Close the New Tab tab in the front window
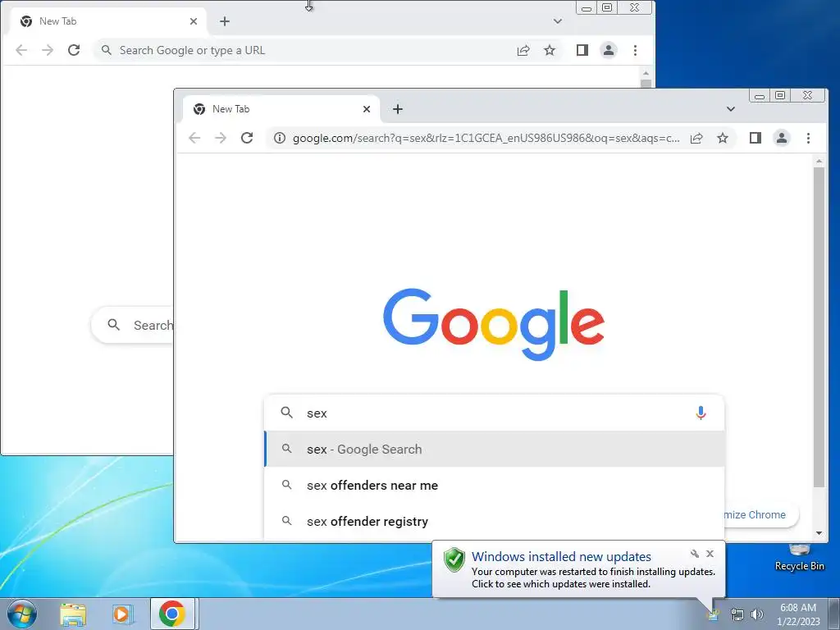The height and width of the screenshot is (630, 840). (x=367, y=109)
